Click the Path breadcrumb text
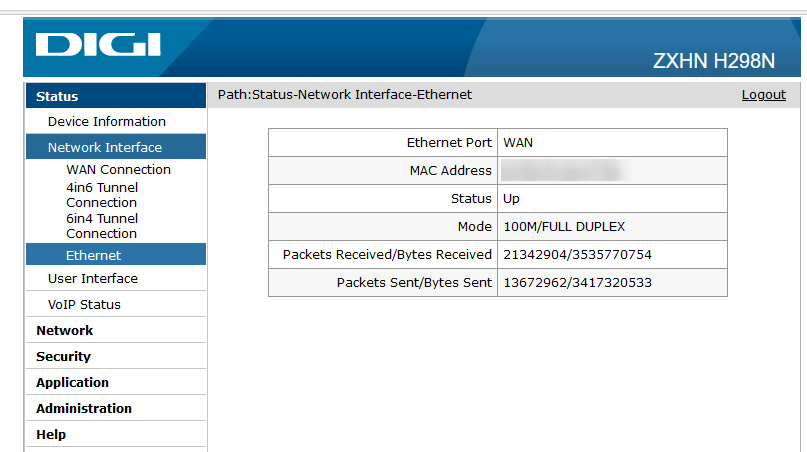The image size is (807, 452). click(x=344, y=95)
